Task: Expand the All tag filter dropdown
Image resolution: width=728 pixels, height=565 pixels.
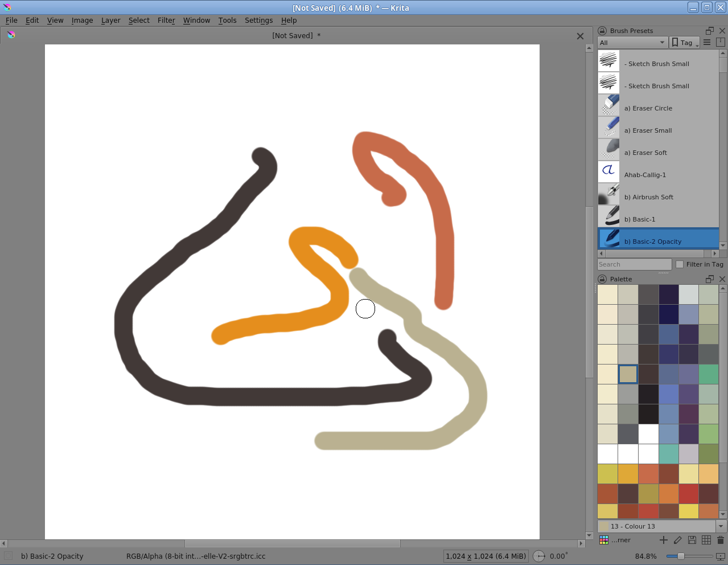Action: [x=632, y=43]
